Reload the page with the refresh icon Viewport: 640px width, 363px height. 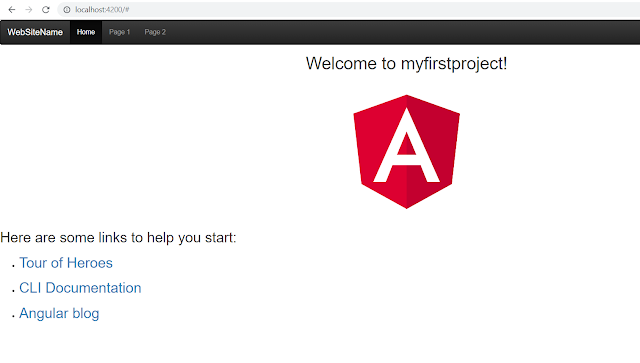click(x=46, y=9)
